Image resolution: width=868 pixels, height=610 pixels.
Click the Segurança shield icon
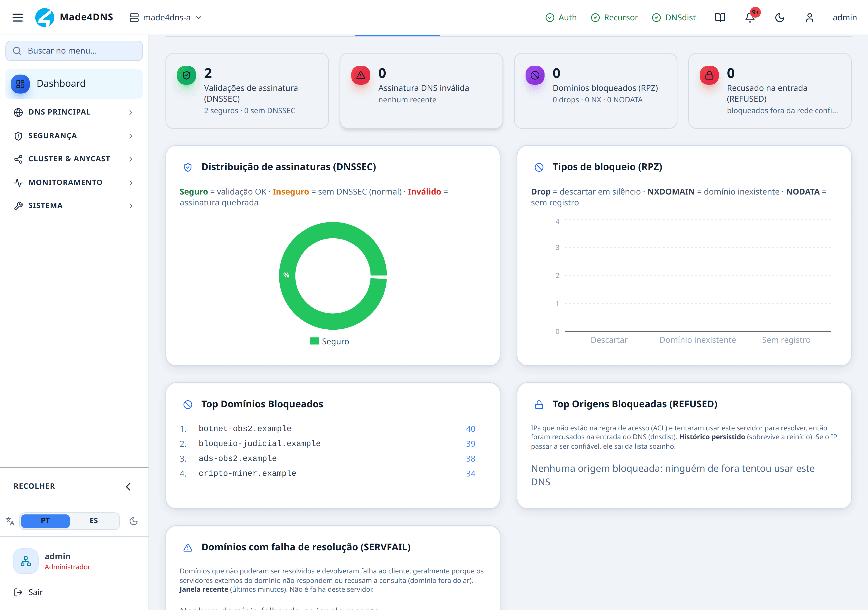(x=18, y=136)
